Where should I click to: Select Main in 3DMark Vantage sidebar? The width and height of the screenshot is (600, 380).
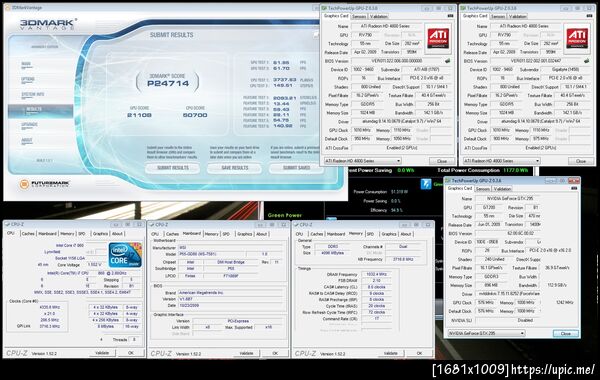tap(26, 64)
